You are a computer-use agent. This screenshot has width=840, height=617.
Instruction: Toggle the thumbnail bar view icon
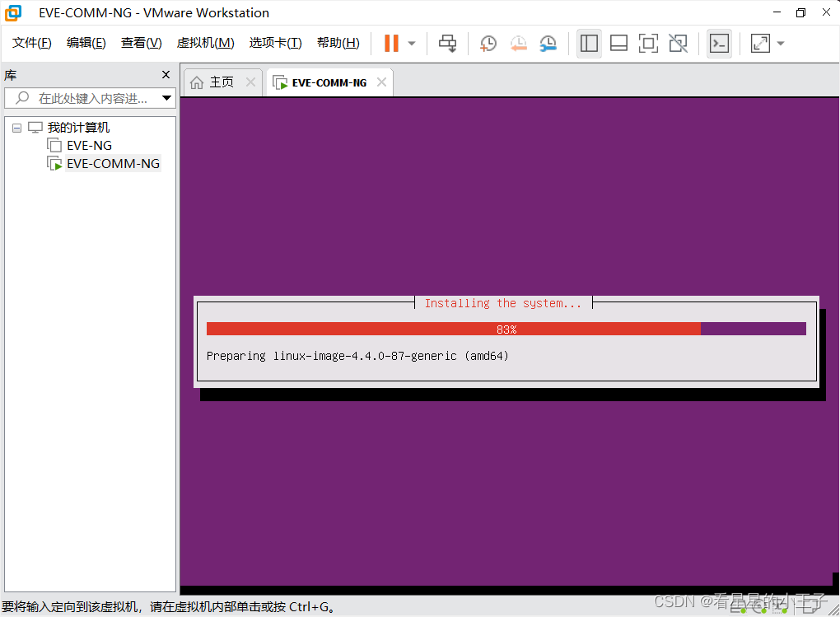pyautogui.click(x=618, y=44)
